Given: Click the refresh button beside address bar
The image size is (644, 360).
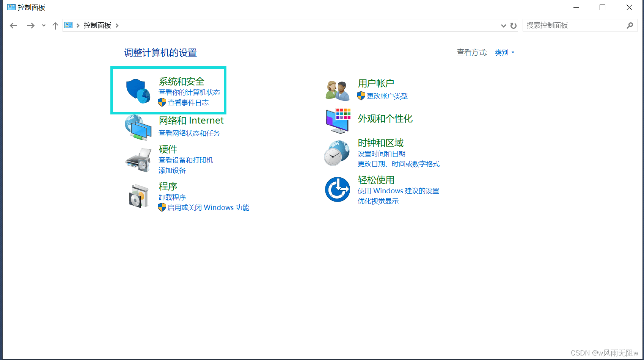Looking at the screenshot, I should (513, 25).
